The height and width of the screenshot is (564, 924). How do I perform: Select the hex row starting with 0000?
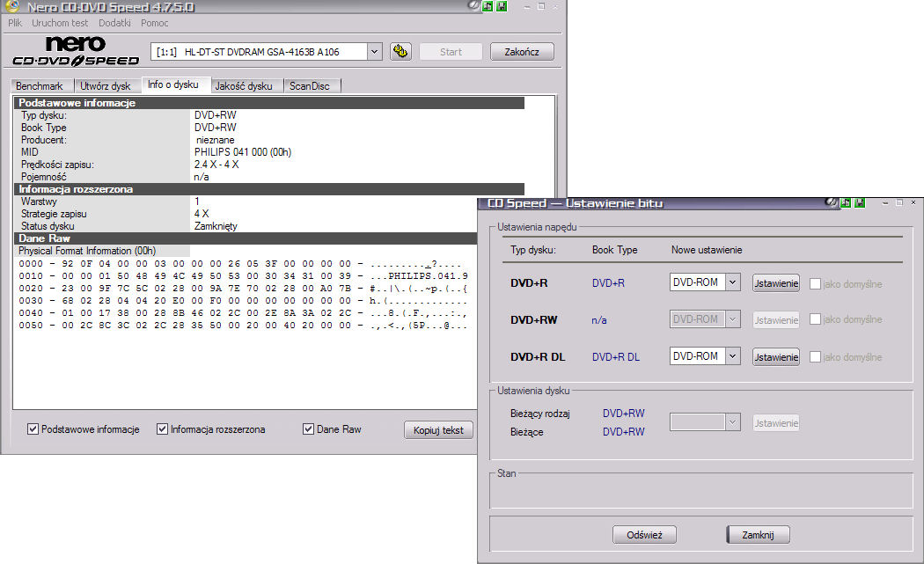(x=244, y=263)
